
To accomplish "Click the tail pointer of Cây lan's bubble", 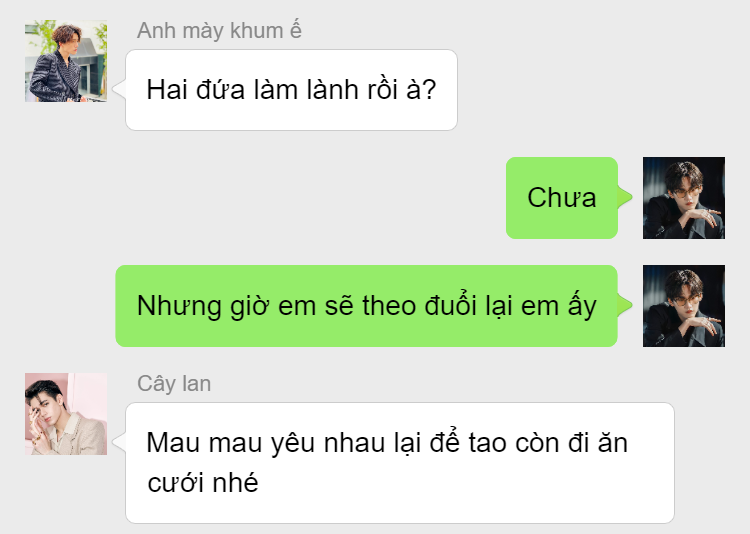I will tap(119, 442).
